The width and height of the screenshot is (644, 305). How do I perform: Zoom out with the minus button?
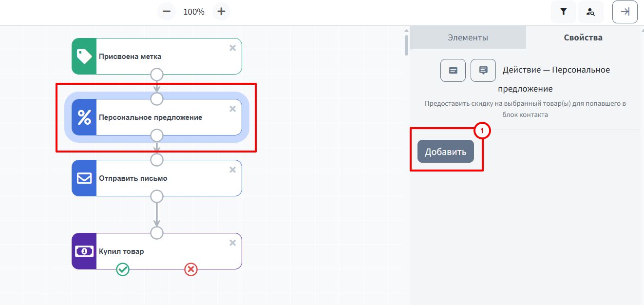[x=167, y=11]
